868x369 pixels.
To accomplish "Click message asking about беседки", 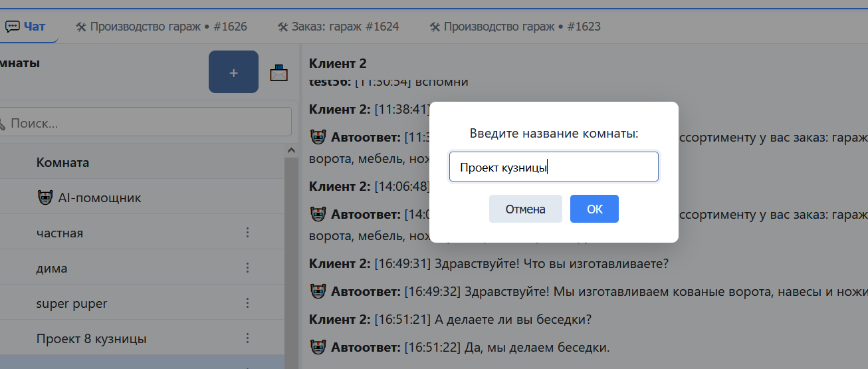I will click(x=450, y=319).
